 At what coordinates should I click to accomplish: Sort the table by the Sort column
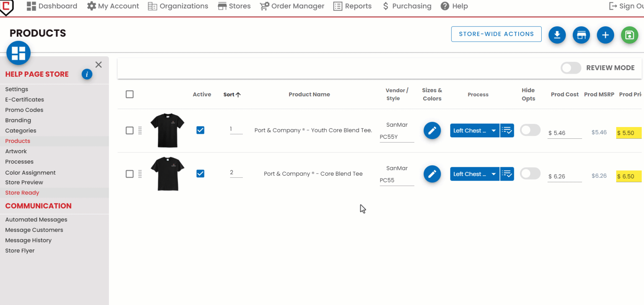pos(232,95)
